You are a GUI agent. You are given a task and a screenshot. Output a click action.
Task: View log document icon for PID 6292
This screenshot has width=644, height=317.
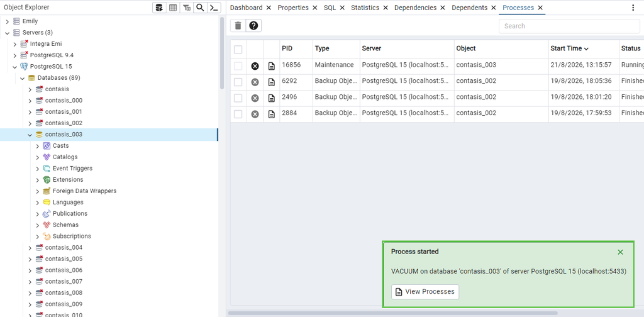272,82
